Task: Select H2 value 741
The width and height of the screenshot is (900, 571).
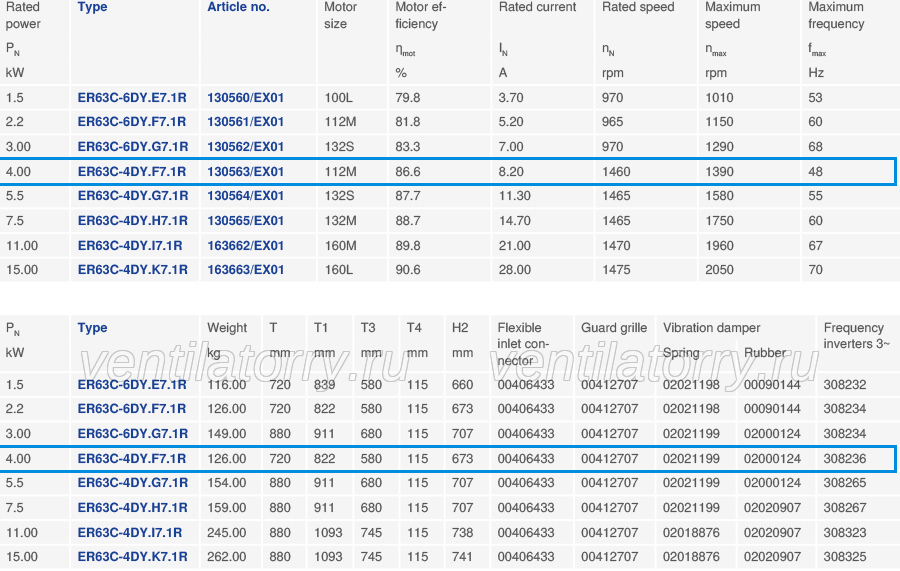Action: 462,557
